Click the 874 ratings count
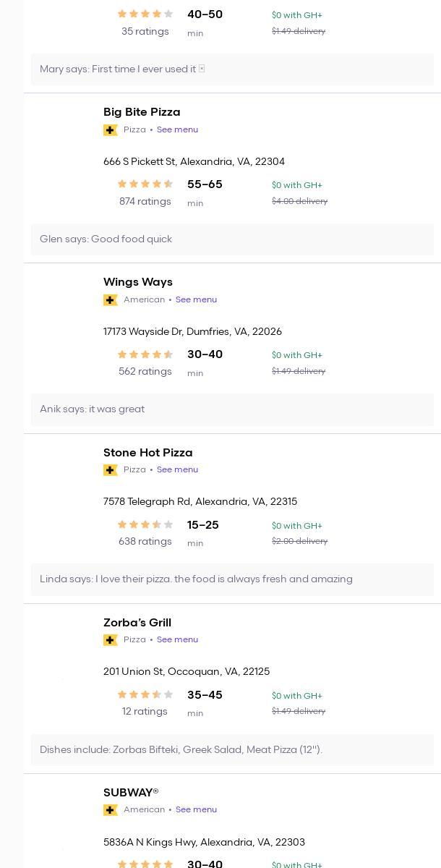441x868 pixels. (x=145, y=202)
